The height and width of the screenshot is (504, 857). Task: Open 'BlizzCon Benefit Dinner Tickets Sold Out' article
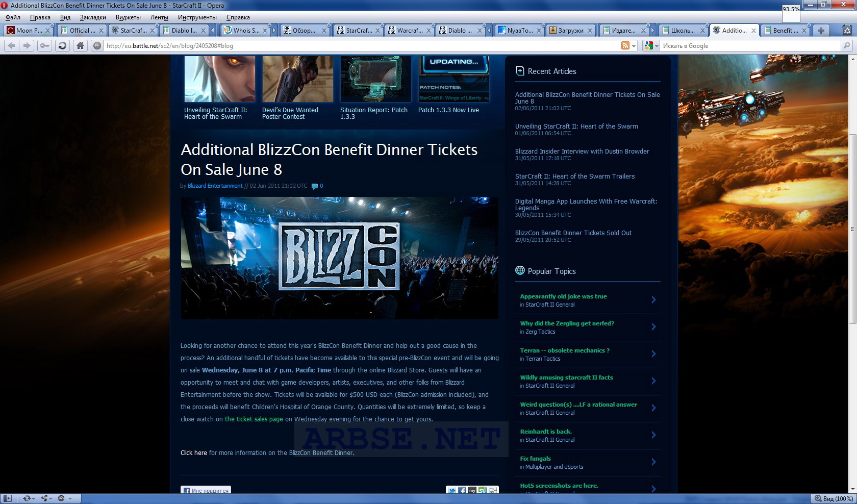point(573,233)
